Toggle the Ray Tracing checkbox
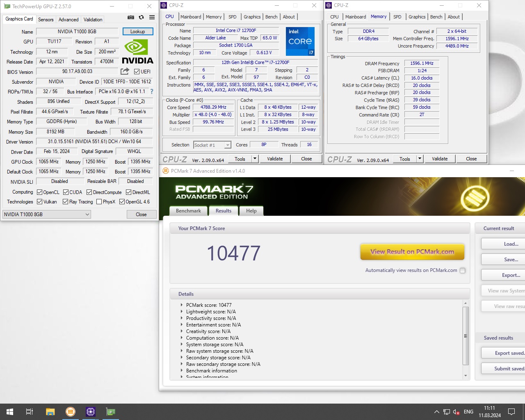 click(x=66, y=201)
